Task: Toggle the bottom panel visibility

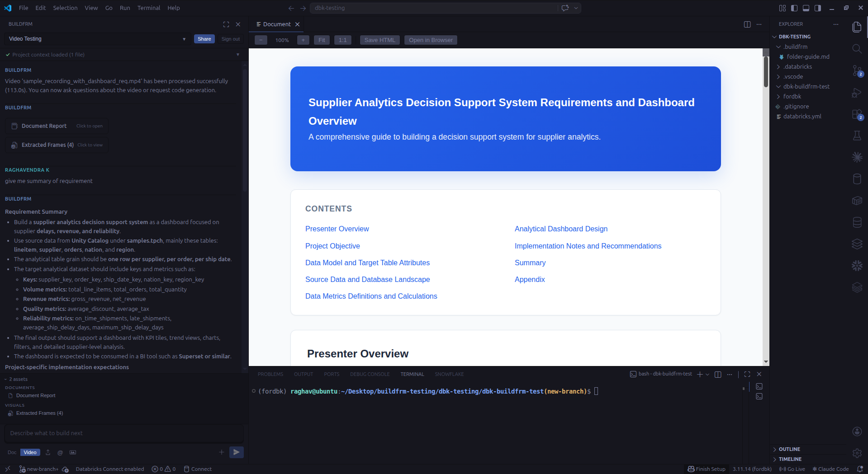Action: (806, 8)
